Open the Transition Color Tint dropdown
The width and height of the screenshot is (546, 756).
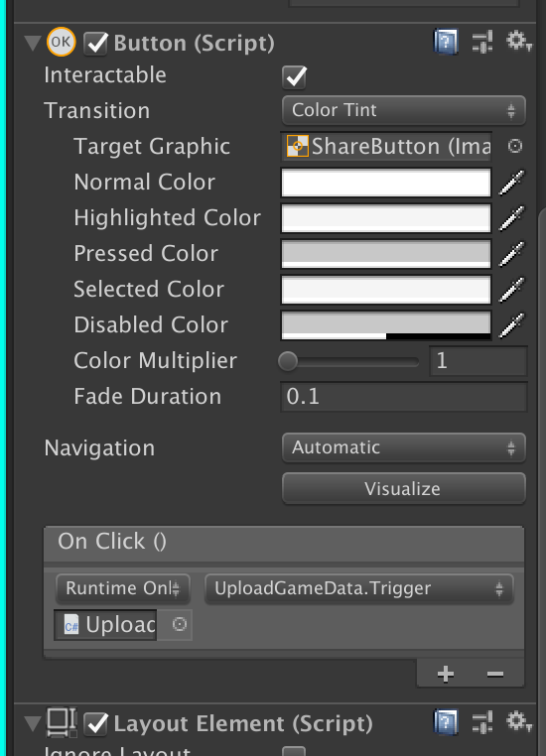(404, 110)
